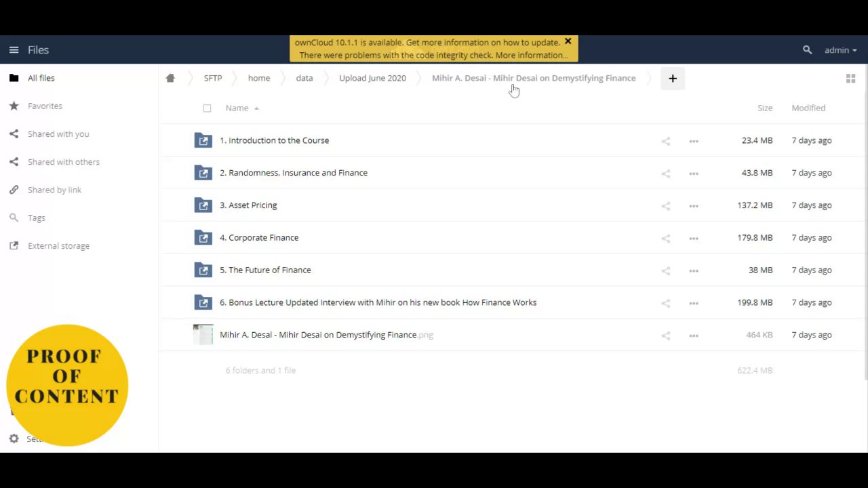Open '4. Corporate Finance' folder
The width and height of the screenshot is (868, 488).
[x=259, y=238]
